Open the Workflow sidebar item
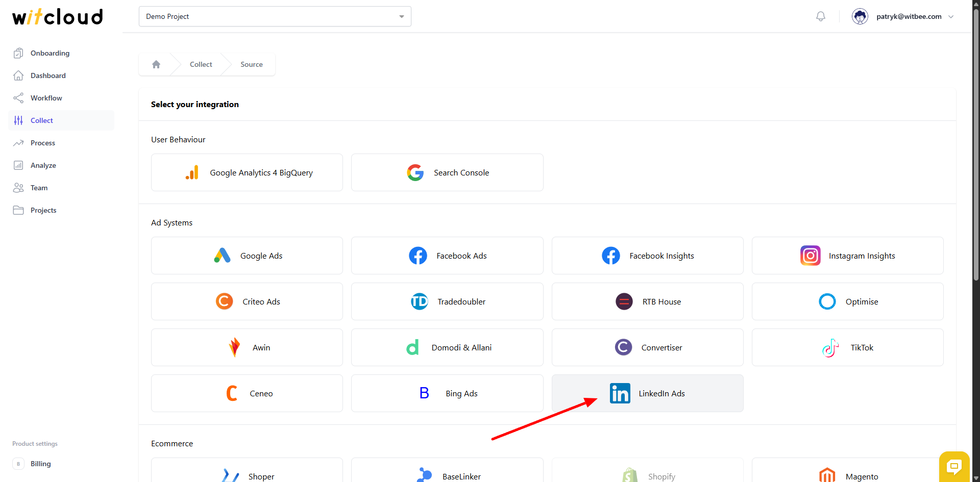 [x=61, y=98]
